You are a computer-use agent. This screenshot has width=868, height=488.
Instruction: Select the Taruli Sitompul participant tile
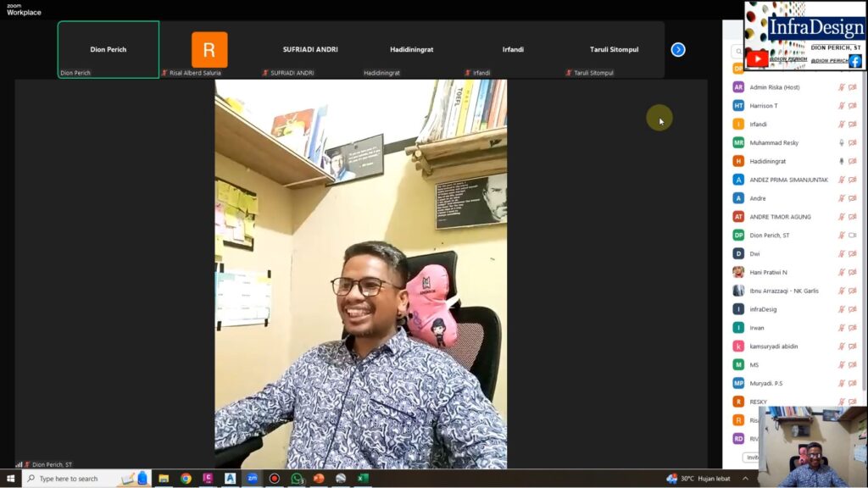pos(614,50)
